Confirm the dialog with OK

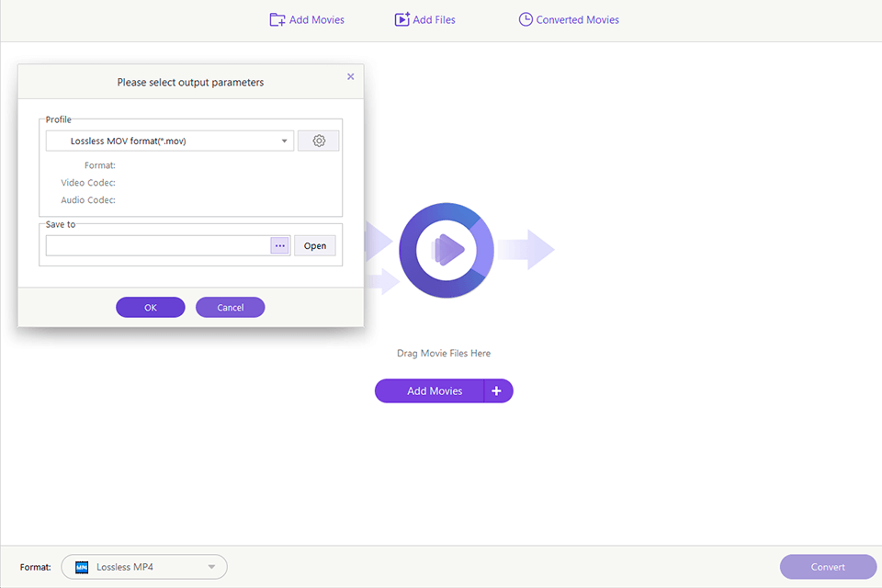(151, 308)
